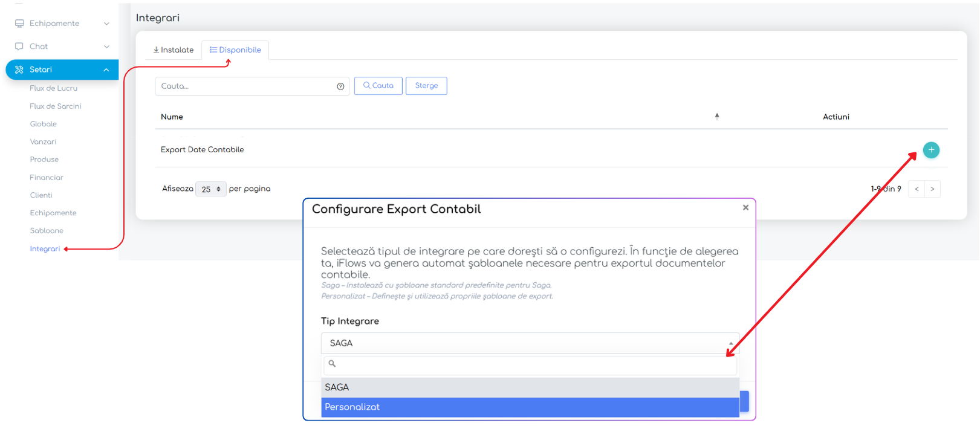
Task: Change rows per page 25 selector
Action: coord(210,189)
